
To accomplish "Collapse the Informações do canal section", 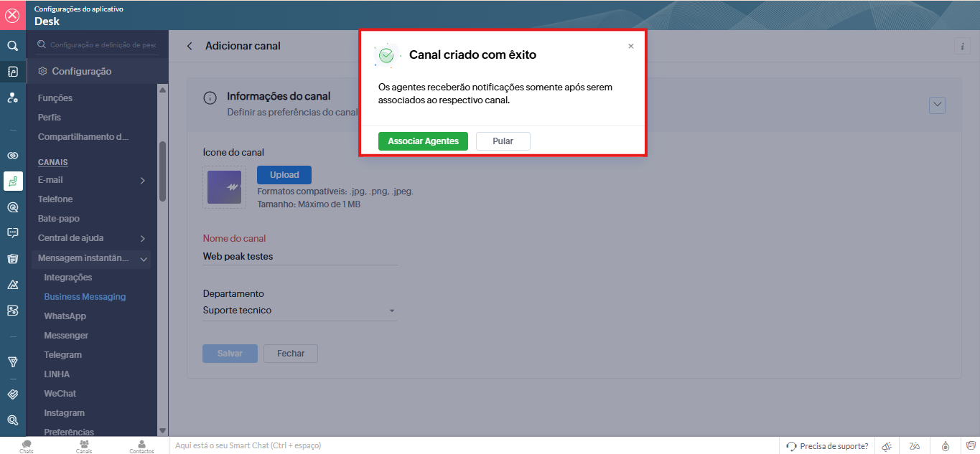I will click(x=937, y=105).
